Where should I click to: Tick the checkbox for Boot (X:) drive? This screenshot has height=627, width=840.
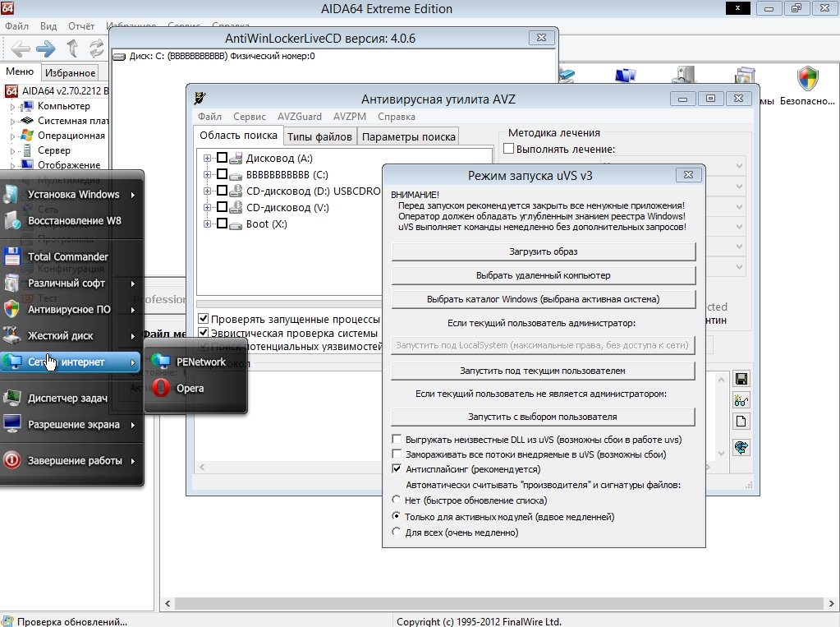tap(222, 224)
